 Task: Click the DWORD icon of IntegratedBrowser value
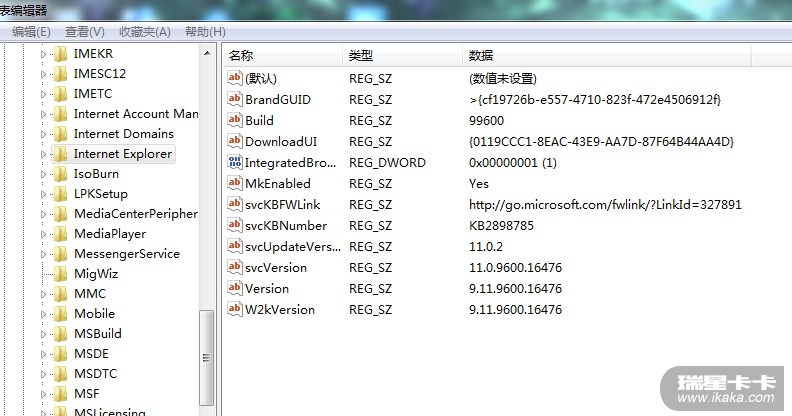click(x=234, y=162)
